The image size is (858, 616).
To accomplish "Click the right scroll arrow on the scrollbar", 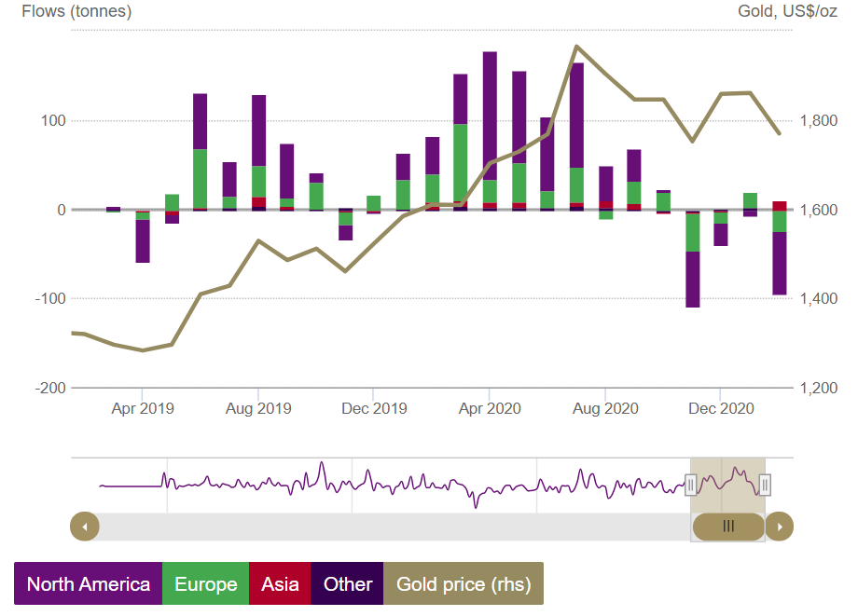I will (x=779, y=527).
